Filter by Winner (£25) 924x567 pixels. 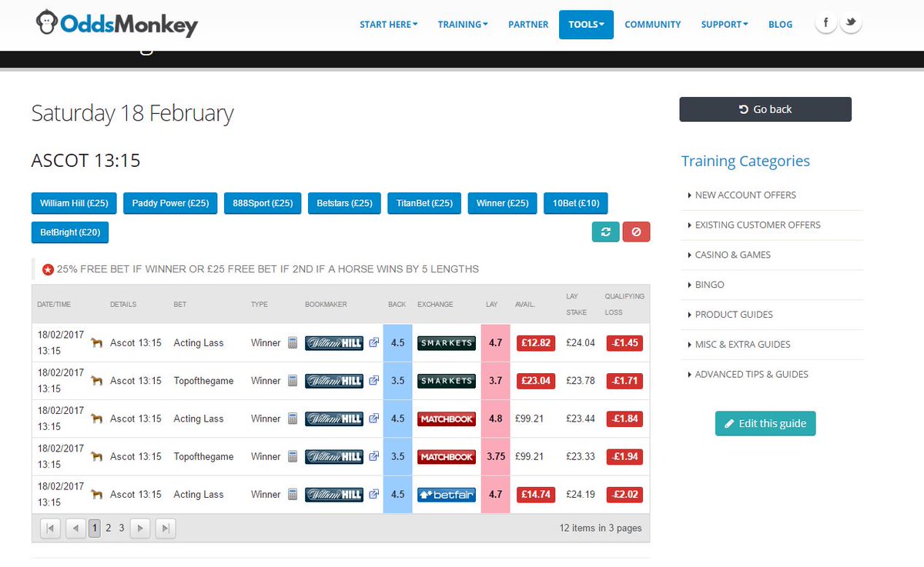coord(502,203)
